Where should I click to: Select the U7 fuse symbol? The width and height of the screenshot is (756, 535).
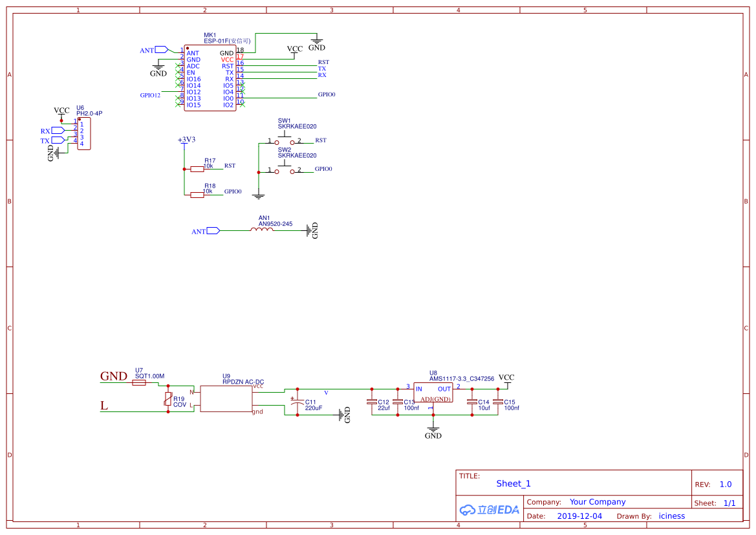(139, 382)
